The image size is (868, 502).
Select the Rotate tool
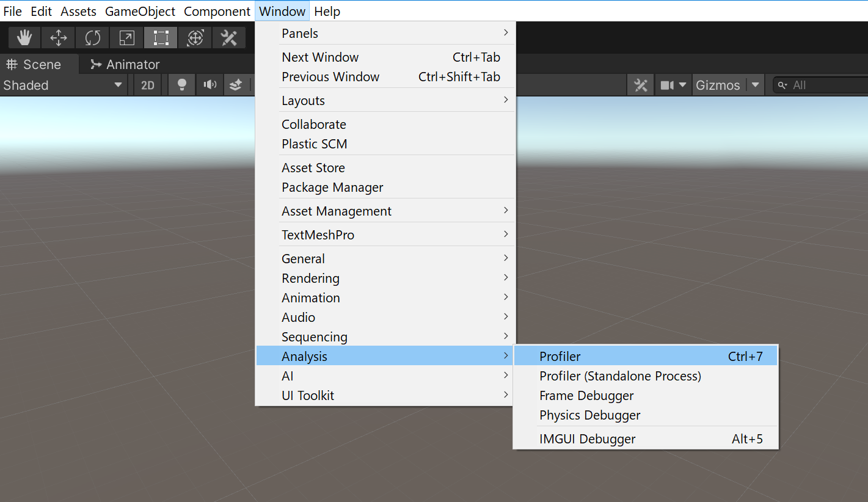coord(92,37)
